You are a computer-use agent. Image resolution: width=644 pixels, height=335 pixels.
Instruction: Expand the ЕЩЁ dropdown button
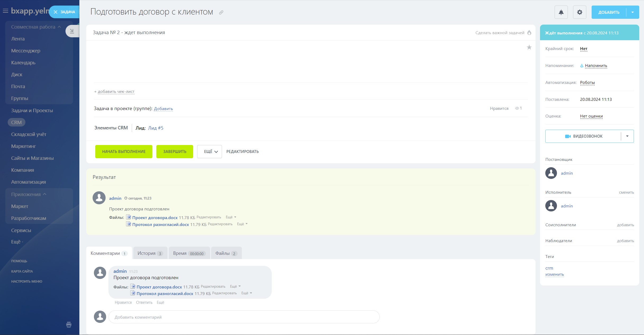(209, 152)
